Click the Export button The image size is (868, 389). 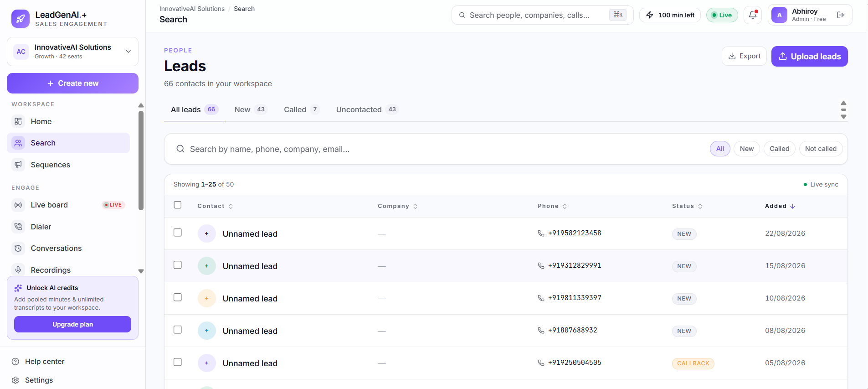744,56
